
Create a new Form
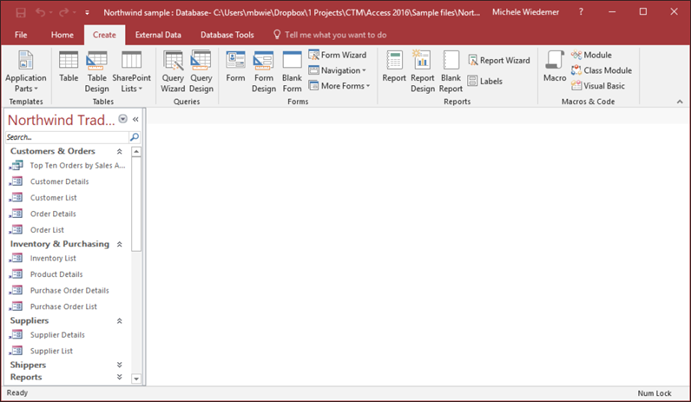click(235, 67)
